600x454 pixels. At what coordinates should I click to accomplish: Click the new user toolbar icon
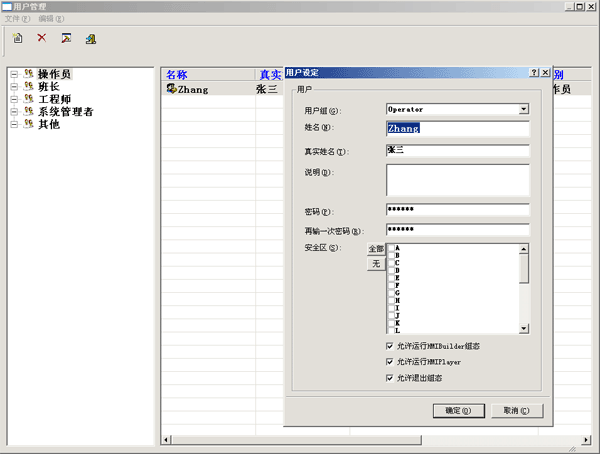tap(17, 38)
